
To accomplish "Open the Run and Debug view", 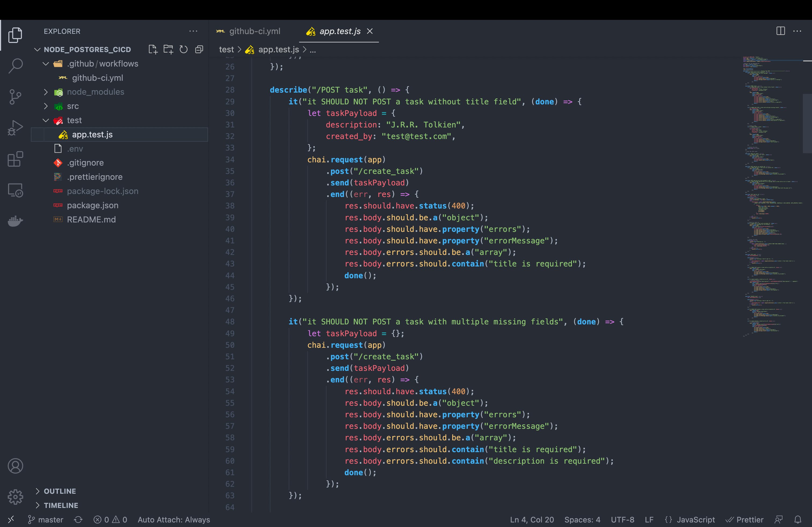I will click(15, 128).
